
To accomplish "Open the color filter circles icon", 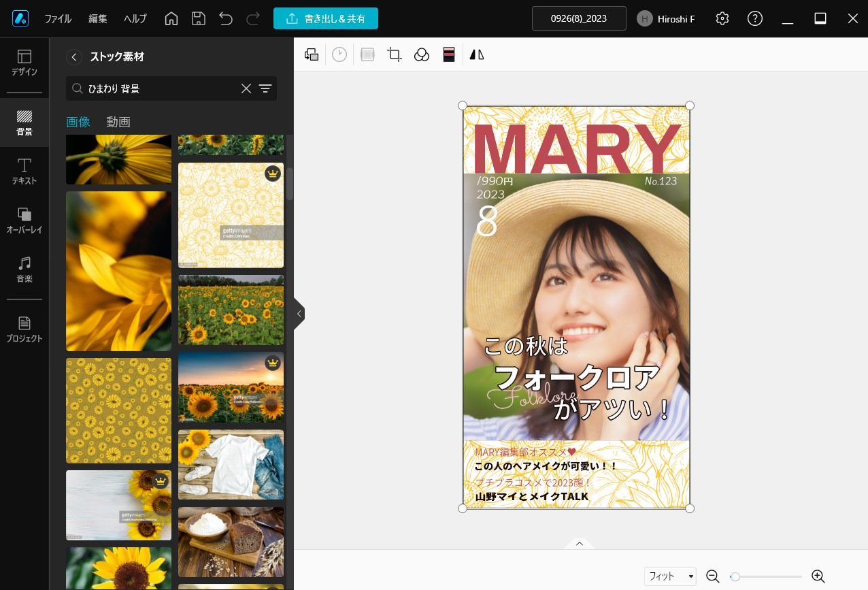I will [x=422, y=55].
